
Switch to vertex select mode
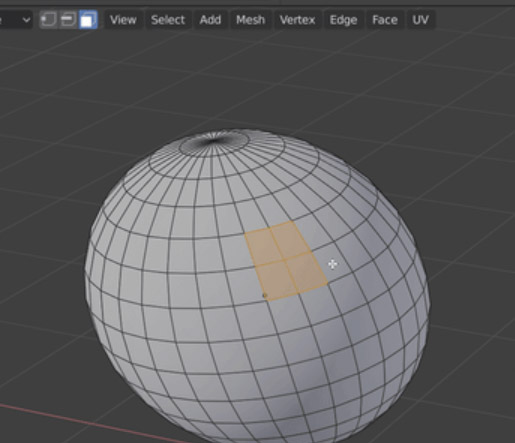(x=49, y=20)
